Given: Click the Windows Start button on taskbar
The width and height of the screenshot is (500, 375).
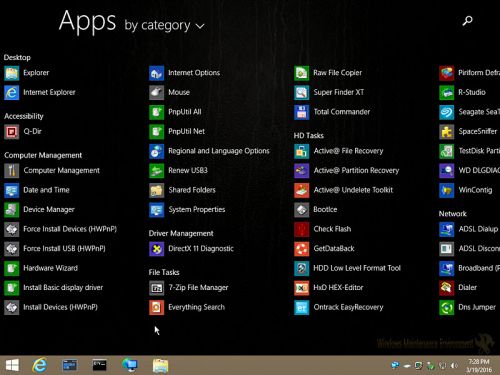Looking at the screenshot, I should point(12,365).
